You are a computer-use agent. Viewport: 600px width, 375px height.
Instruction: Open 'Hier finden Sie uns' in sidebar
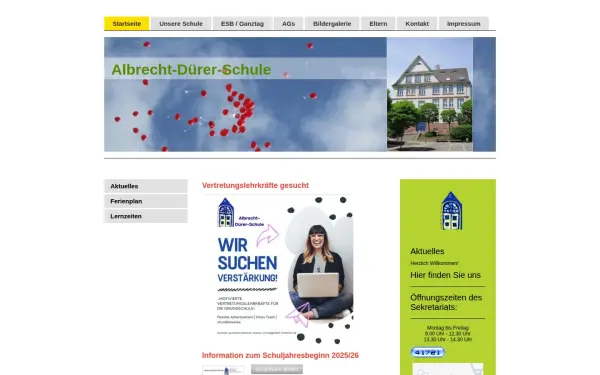445,275
